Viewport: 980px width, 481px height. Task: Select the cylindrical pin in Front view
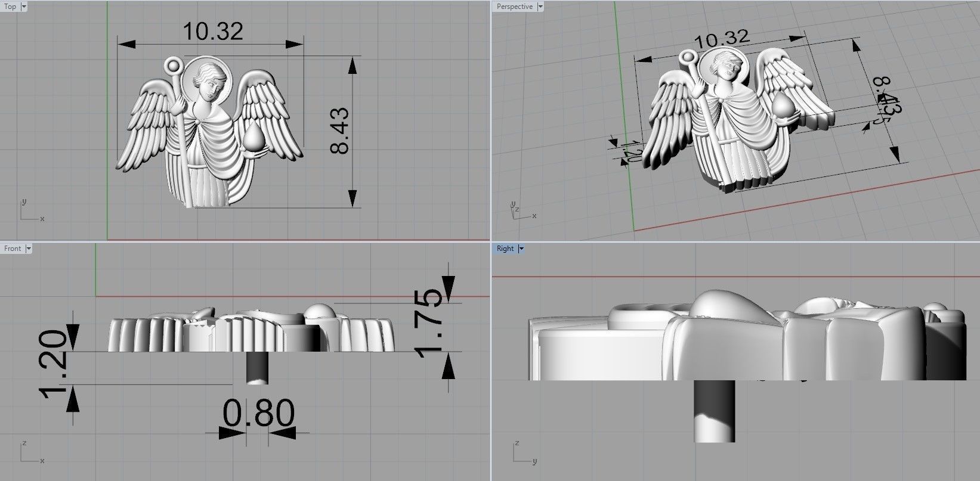(257, 368)
